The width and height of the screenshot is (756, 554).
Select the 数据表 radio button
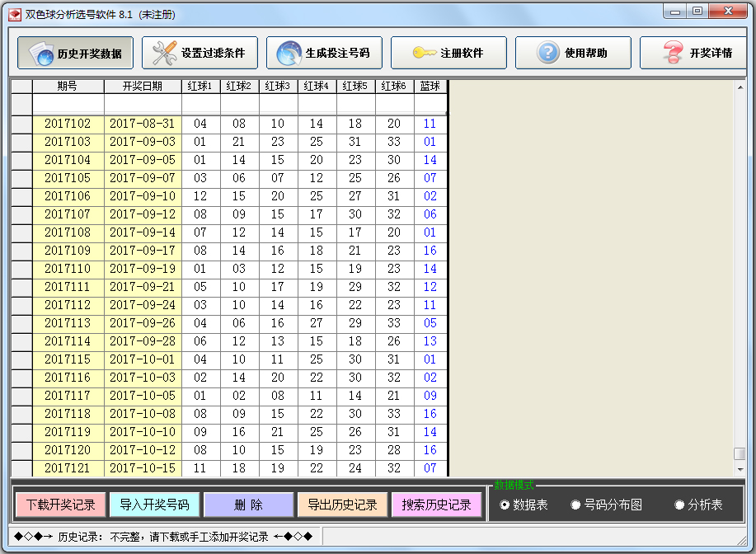pos(505,505)
